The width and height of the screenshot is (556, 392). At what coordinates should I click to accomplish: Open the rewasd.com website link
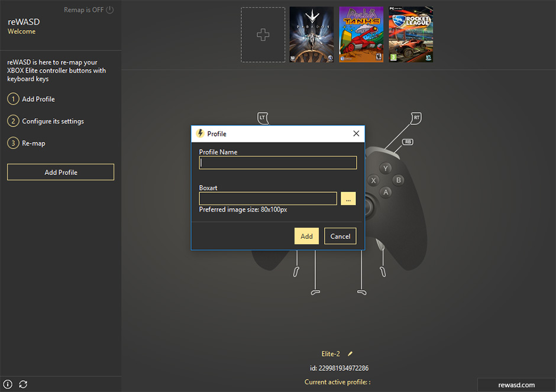[516, 385]
